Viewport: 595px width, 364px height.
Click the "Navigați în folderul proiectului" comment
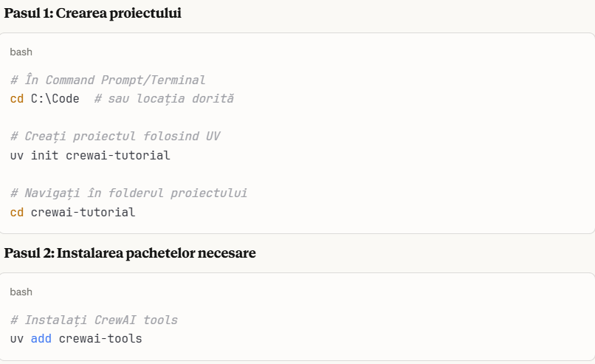coord(128,193)
